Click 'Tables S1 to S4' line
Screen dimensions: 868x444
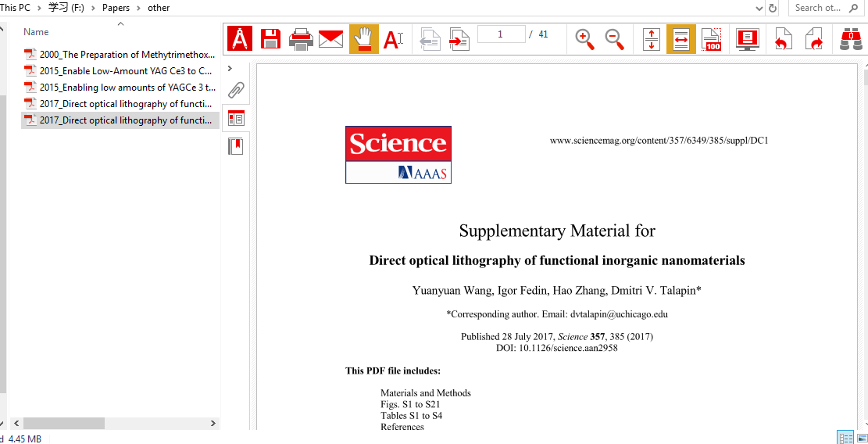click(411, 415)
